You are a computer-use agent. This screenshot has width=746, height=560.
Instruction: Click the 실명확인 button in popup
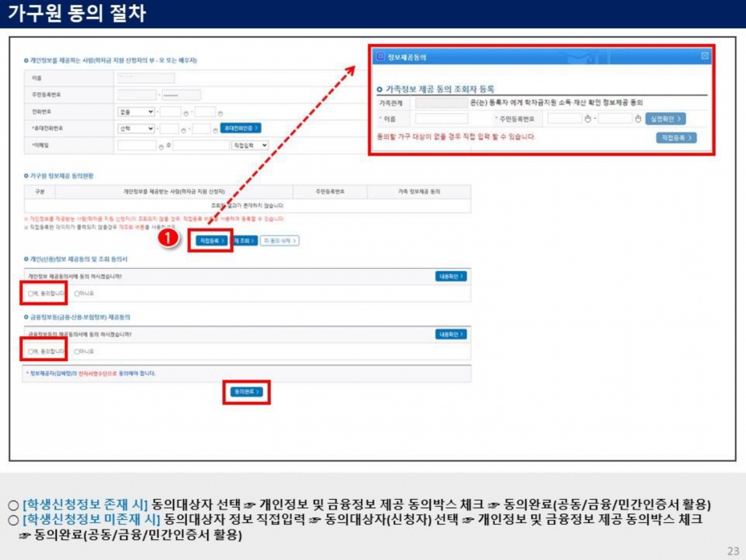pos(667,119)
